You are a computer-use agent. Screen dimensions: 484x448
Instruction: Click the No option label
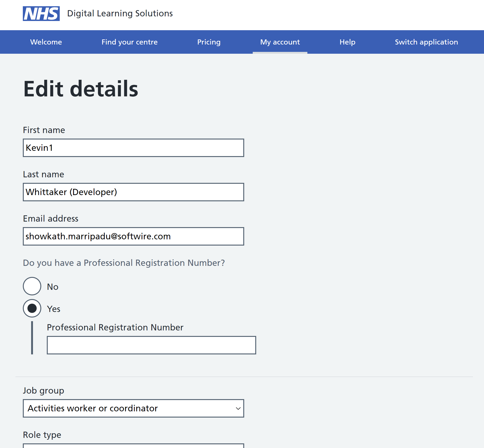(53, 287)
